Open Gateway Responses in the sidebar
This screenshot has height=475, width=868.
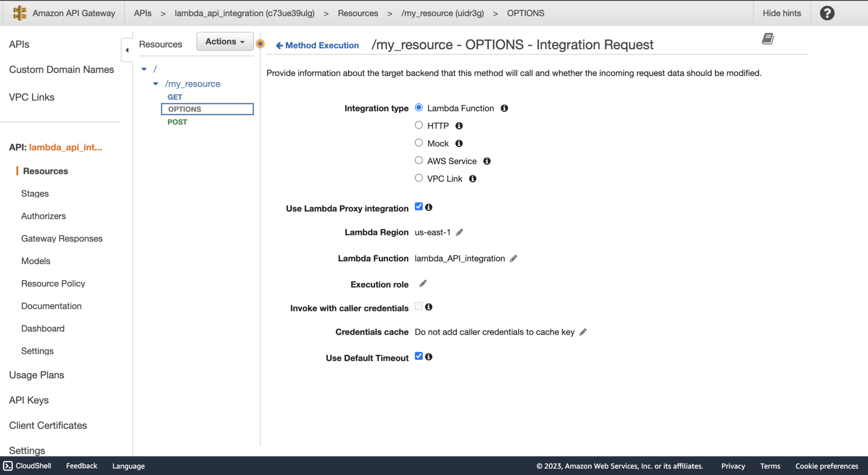pyautogui.click(x=62, y=238)
